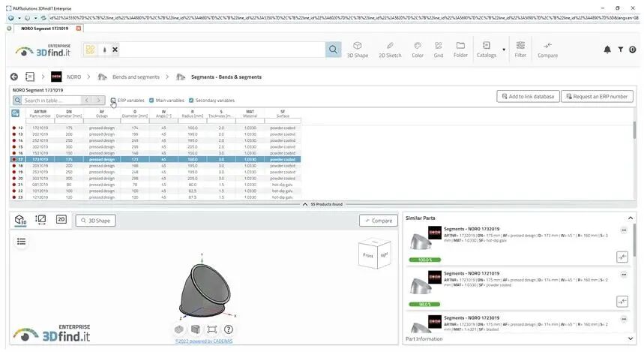Go to next table search match
The height and width of the screenshot is (352, 644).
click(98, 101)
